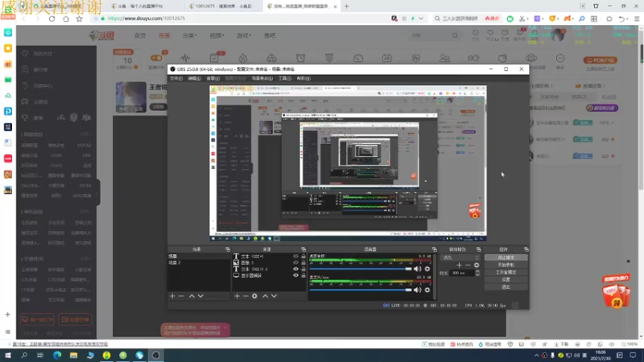Adjust the transition duration stepper arrows
Image resolution: width=644 pixels, height=362 pixels.
pos(477,273)
